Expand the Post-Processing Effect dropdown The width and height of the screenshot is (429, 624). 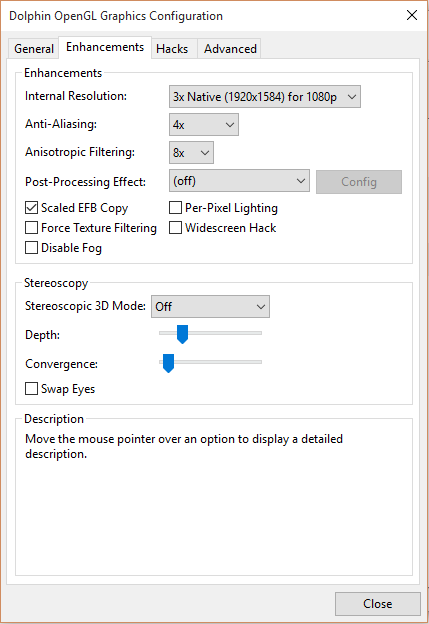pos(239,181)
